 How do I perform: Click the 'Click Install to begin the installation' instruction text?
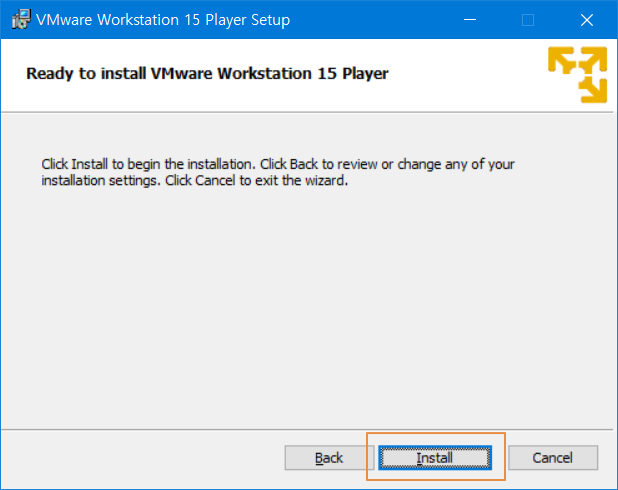[x=278, y=172]
